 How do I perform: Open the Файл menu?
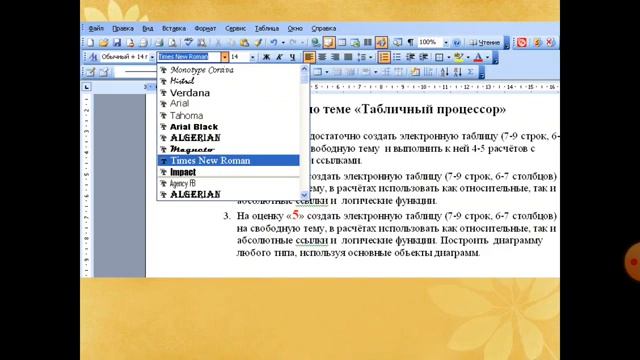coord(96,29)
